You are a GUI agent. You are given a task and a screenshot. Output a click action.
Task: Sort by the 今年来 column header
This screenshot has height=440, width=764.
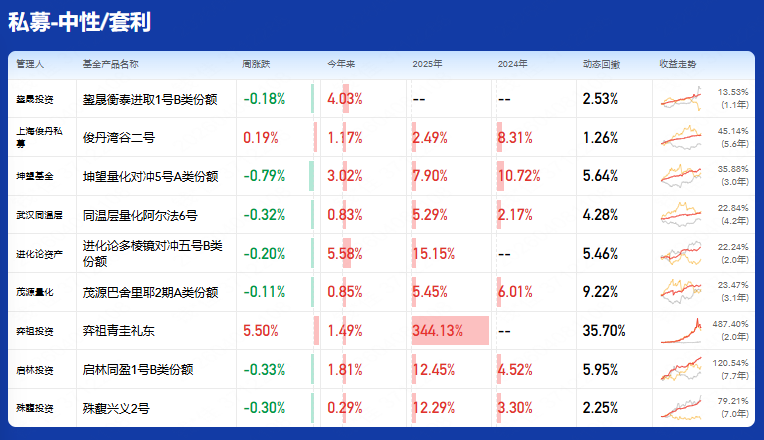(342, 64)
